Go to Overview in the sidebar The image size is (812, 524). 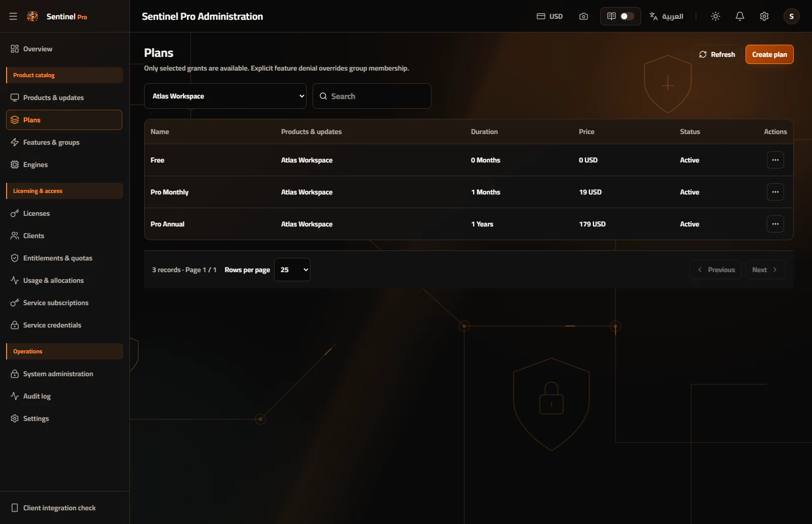(64, 49)
